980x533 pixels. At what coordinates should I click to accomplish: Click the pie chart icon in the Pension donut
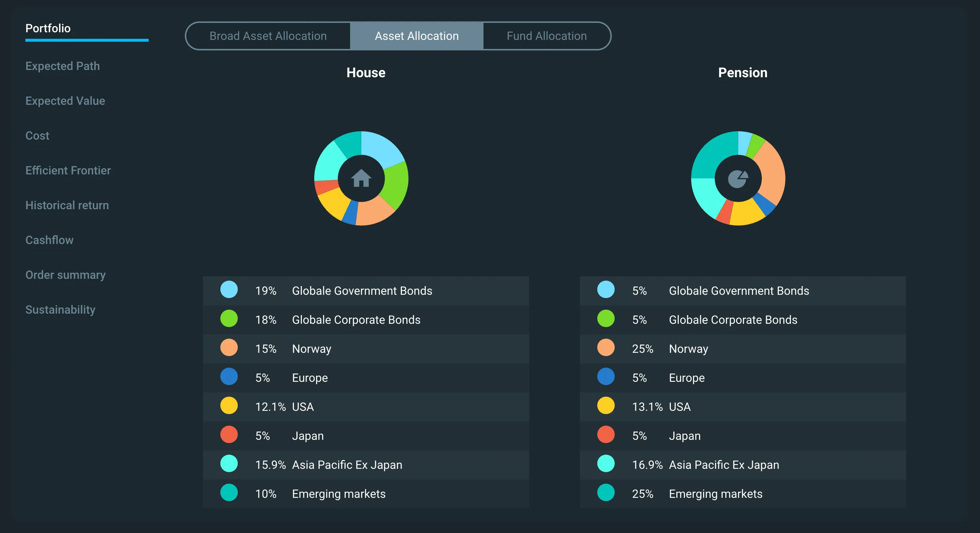click(x=738, y=178)
